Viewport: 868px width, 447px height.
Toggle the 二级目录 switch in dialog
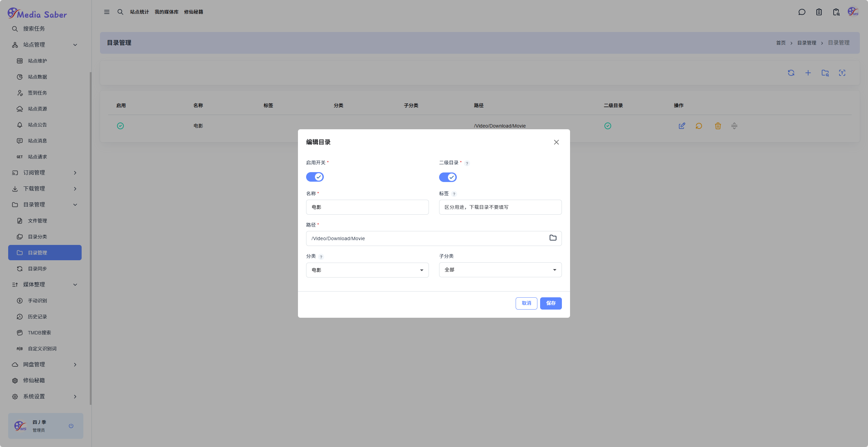(448, 177)
